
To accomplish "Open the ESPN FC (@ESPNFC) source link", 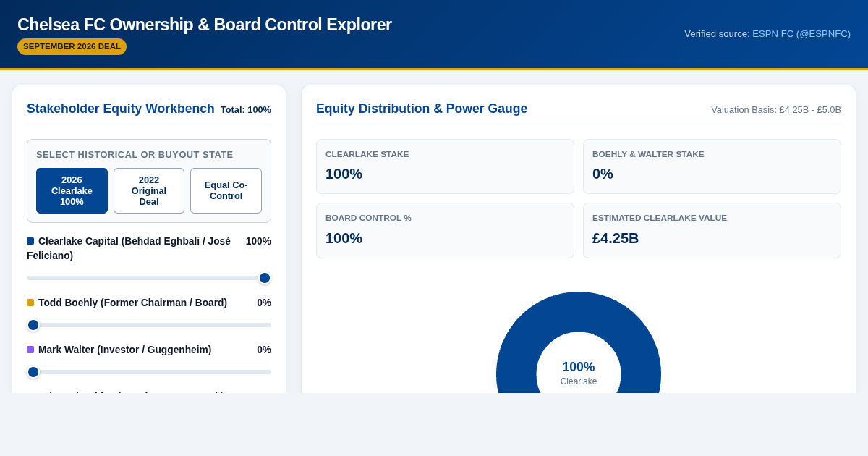I will point(801,33).
